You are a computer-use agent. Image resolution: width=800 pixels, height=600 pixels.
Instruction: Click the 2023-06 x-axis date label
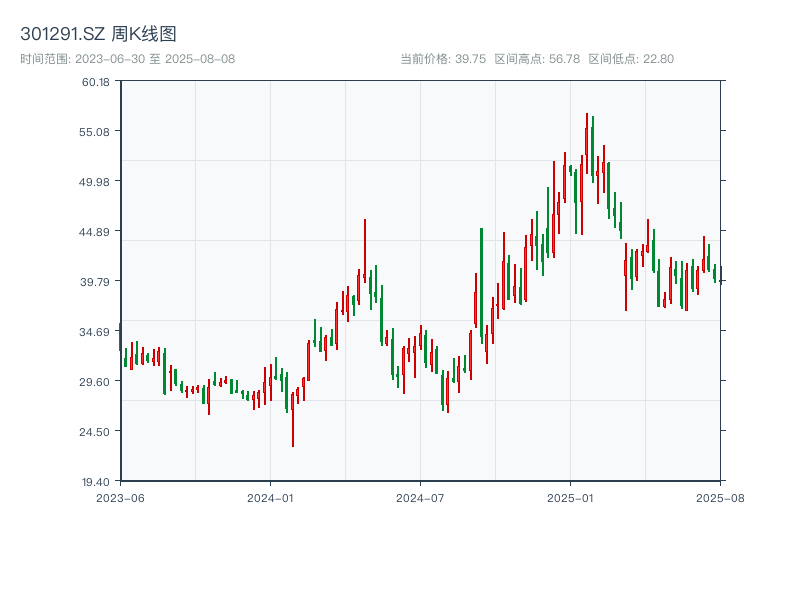120,496
